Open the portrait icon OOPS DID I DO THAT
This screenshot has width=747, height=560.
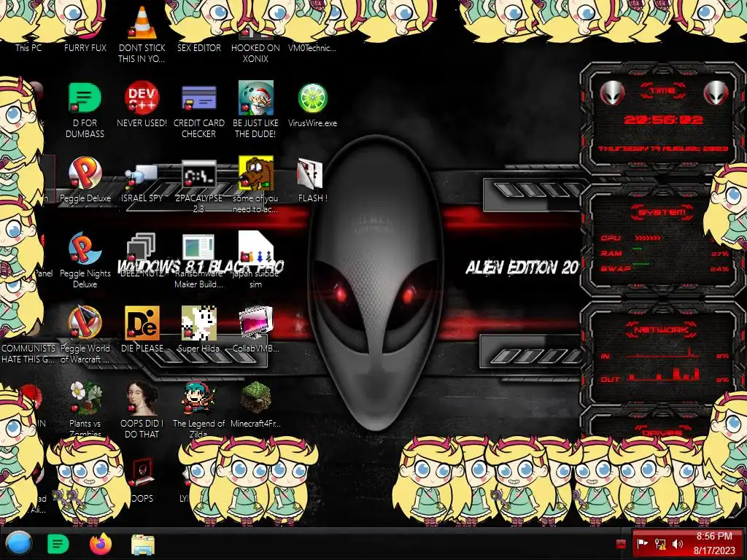click(142, 397)
